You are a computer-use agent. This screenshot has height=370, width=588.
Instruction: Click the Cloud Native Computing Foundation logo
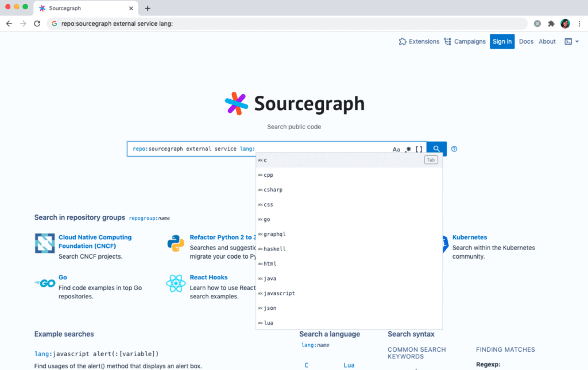[45, 243]
